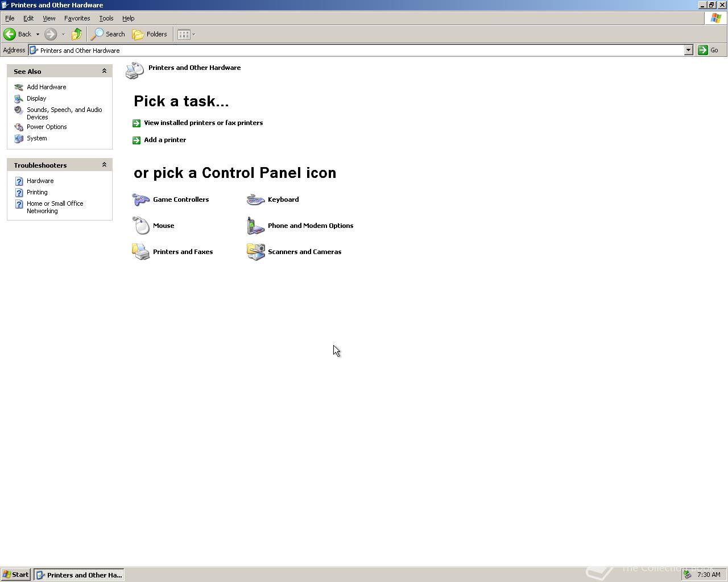
Task: Collapse the See Also panel
Action: 104,71
